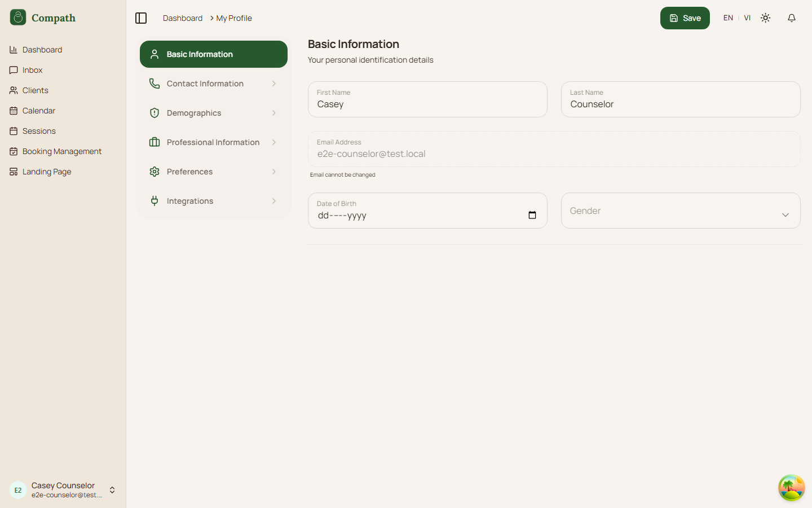Select the Professional Information tab
This screenshot has height=508, width=812.
click(x=213, y=142)
